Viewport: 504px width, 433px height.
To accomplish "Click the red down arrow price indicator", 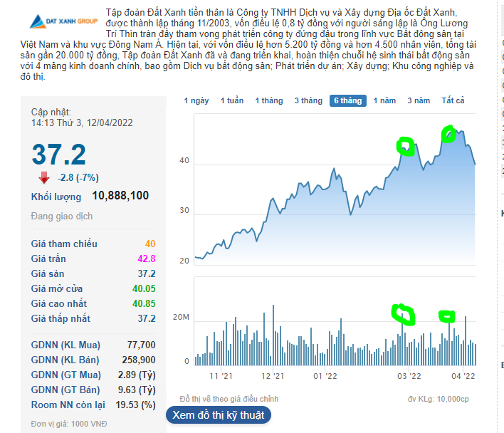I will pos(44,177).
